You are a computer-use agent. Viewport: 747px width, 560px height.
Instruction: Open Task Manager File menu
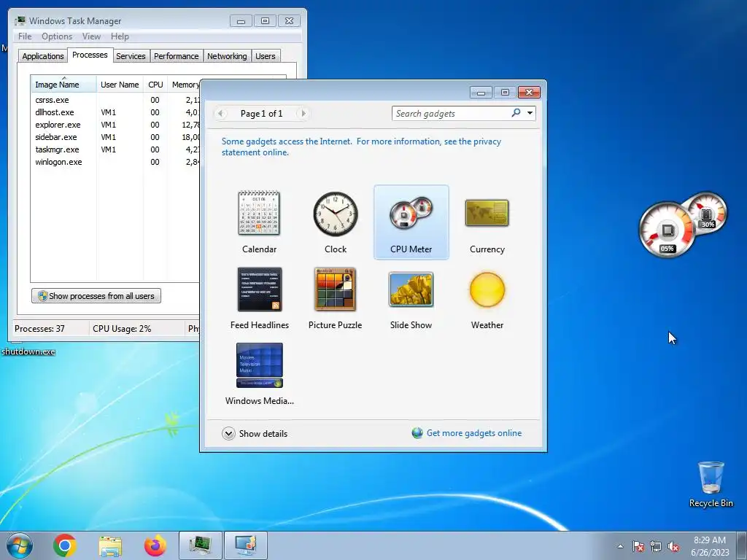coord(25,36)
